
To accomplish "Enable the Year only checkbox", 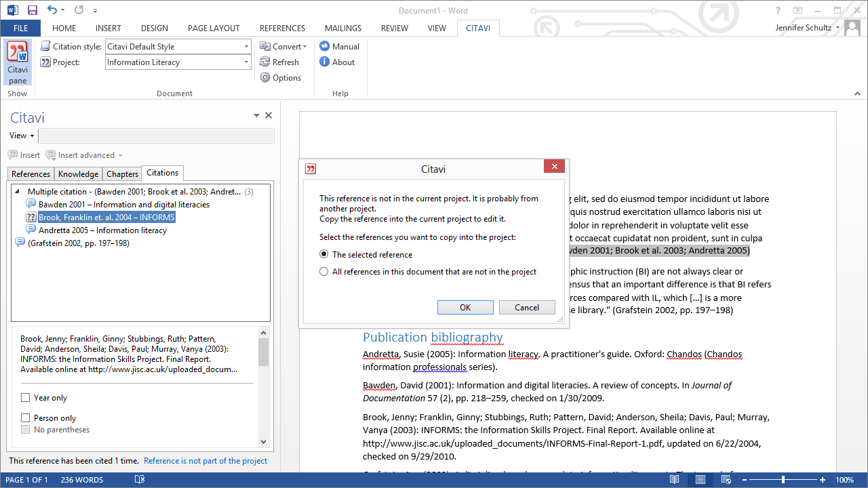I will pos(26,398).
